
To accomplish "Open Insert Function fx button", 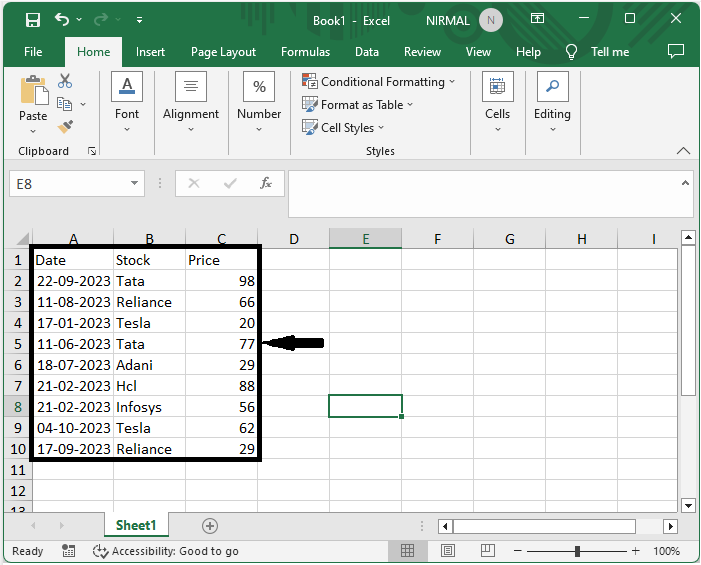I will 266,183.
